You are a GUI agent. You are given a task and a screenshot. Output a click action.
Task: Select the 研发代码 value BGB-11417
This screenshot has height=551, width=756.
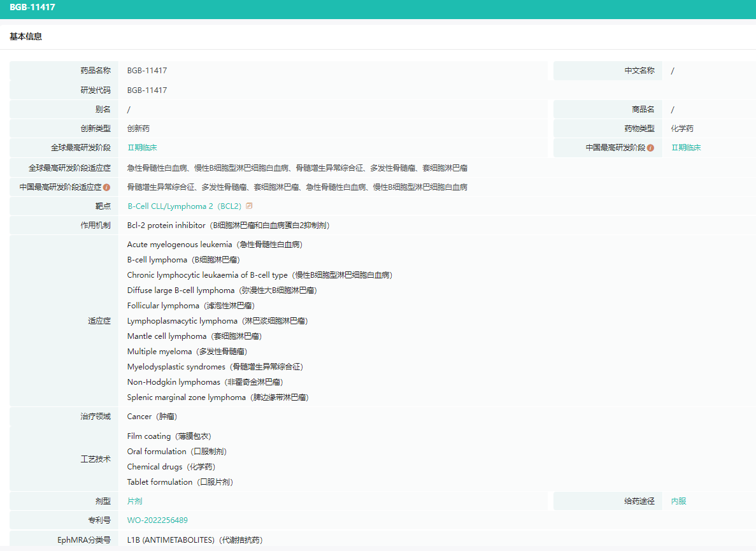tap(147, 90)
